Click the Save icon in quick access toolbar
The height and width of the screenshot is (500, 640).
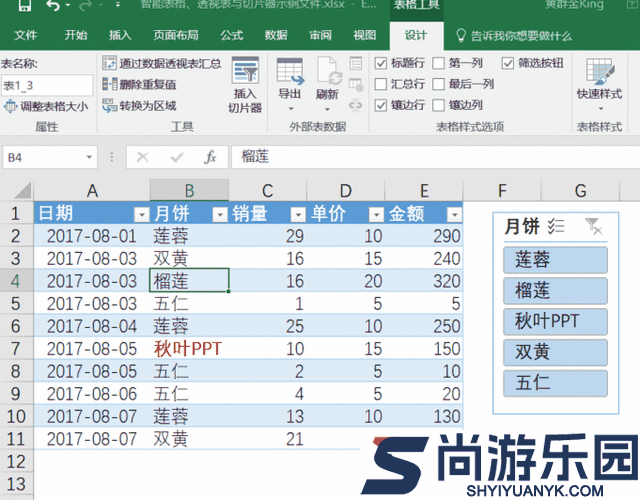tap(24, 5)
